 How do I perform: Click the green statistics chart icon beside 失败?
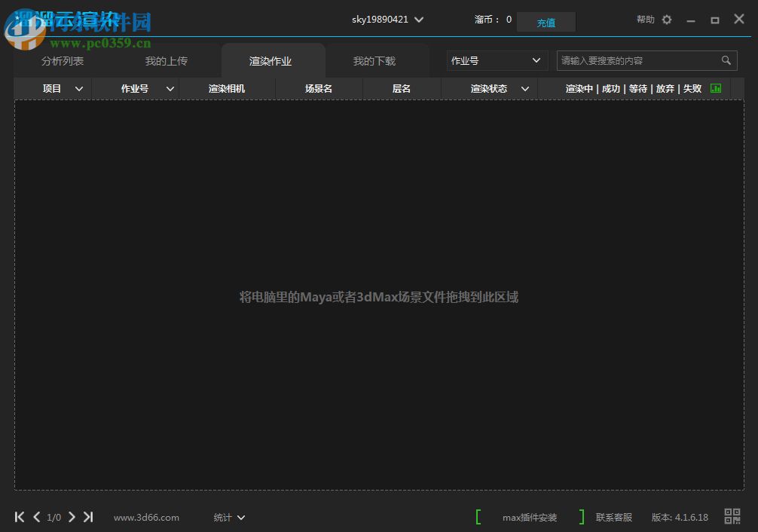click(715, 88)
